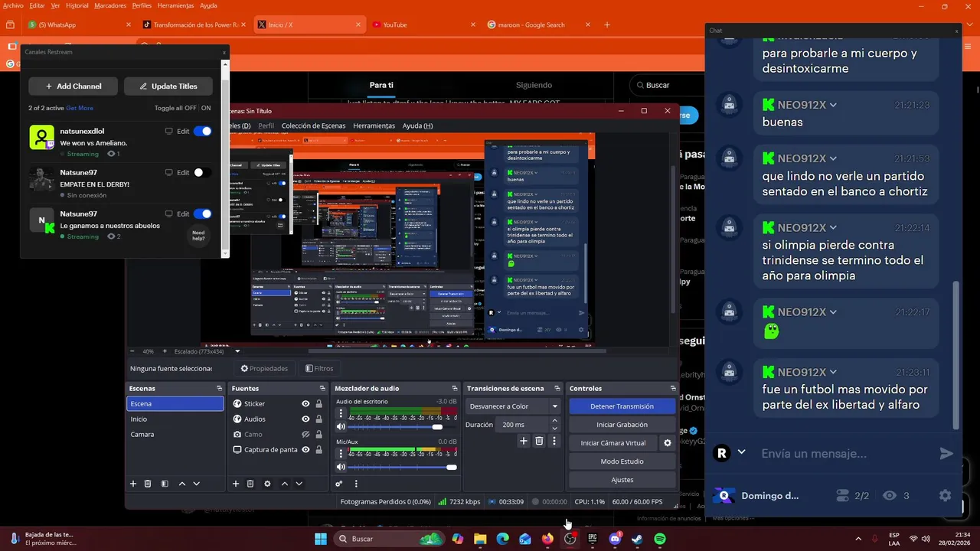Expand Escalado (773x434) dropdown arrow
Viewport: 980px width, 551px height.
(237, 351)
